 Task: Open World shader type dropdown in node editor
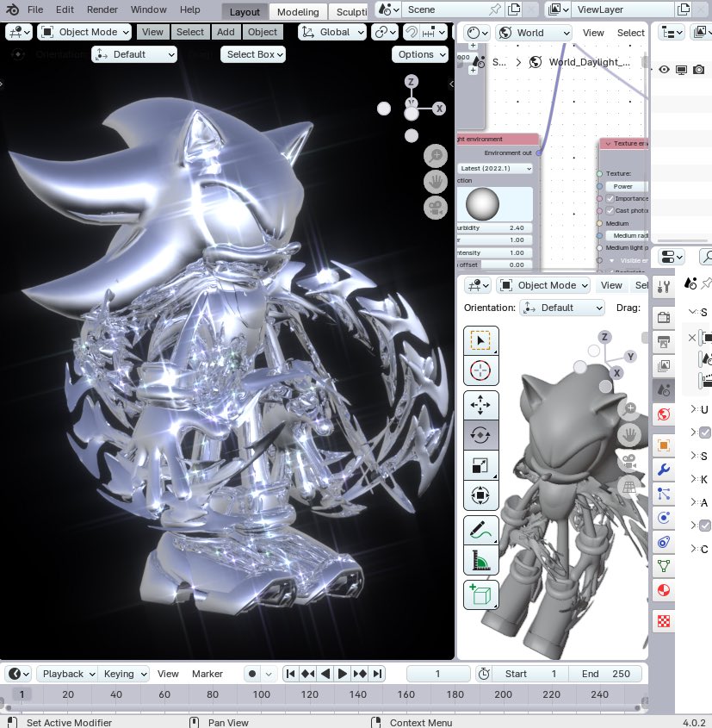(534, 33)
